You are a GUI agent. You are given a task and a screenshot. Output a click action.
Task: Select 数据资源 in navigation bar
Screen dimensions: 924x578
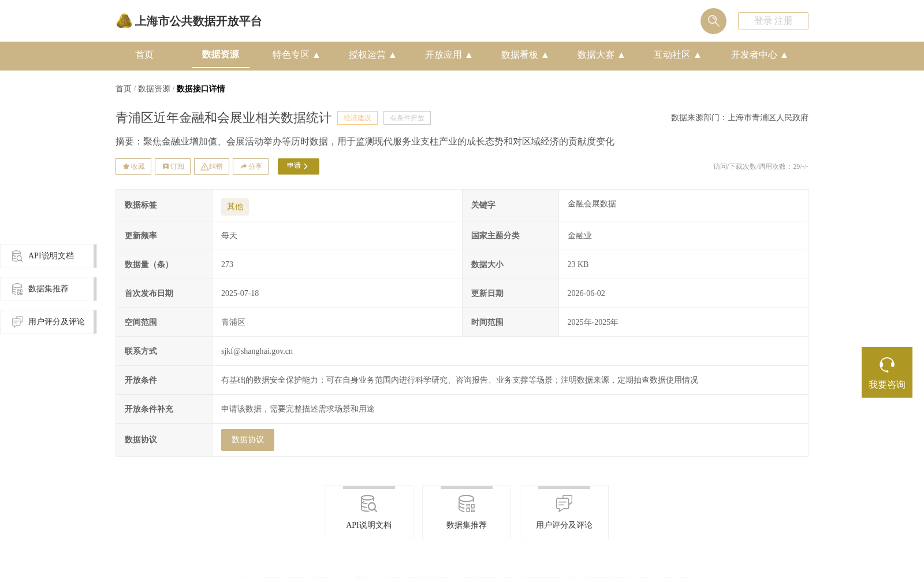[221, 54]
